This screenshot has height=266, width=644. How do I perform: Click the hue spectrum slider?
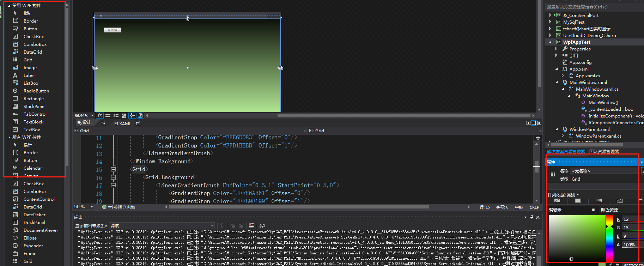coord(609,238)
